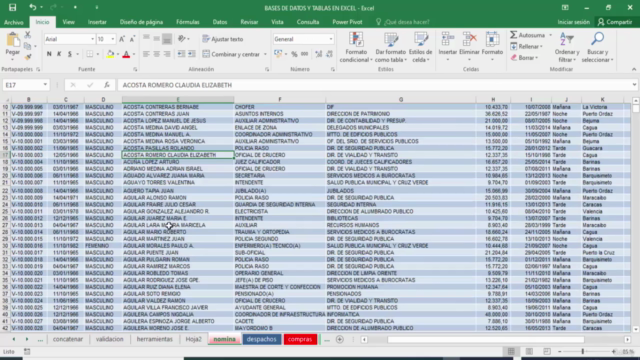This screenshot has width=640, height=360.
Task: Collapse the ribbon chevron
Action: click(x=634, y=69)
